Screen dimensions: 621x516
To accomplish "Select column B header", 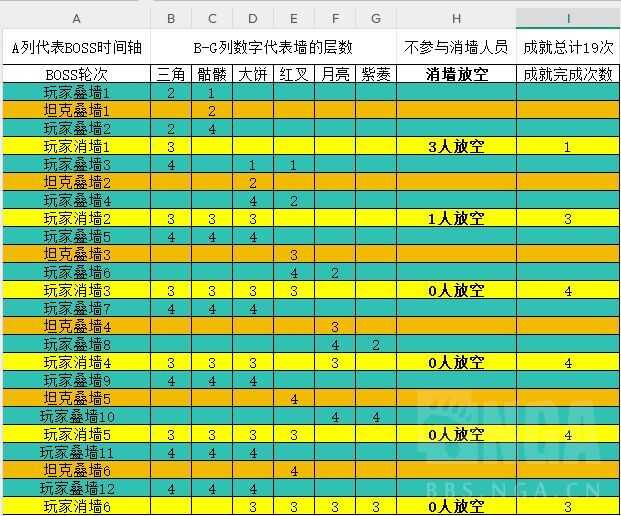I will click(171, 18).
